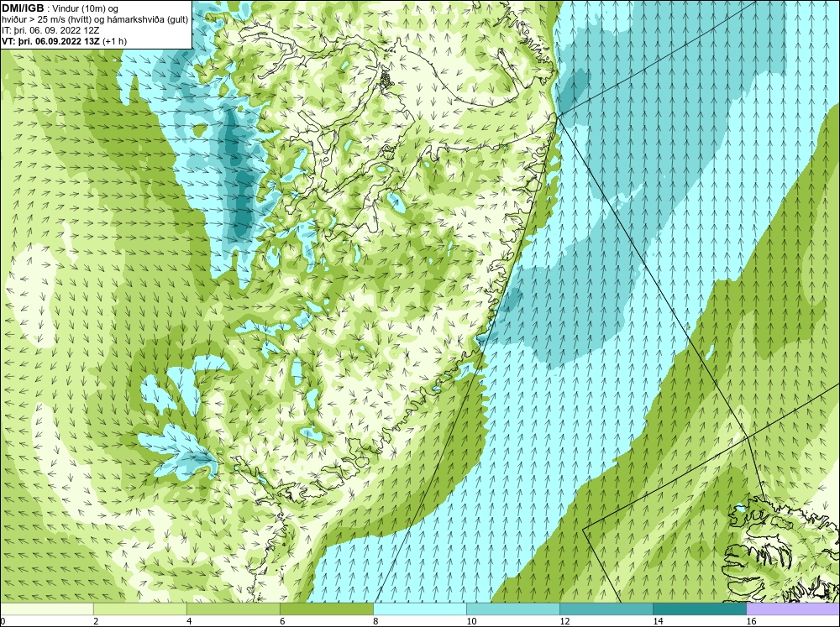Click the 2–4 m/s light green swatch
840x627 pixels.
click(139, 609)
